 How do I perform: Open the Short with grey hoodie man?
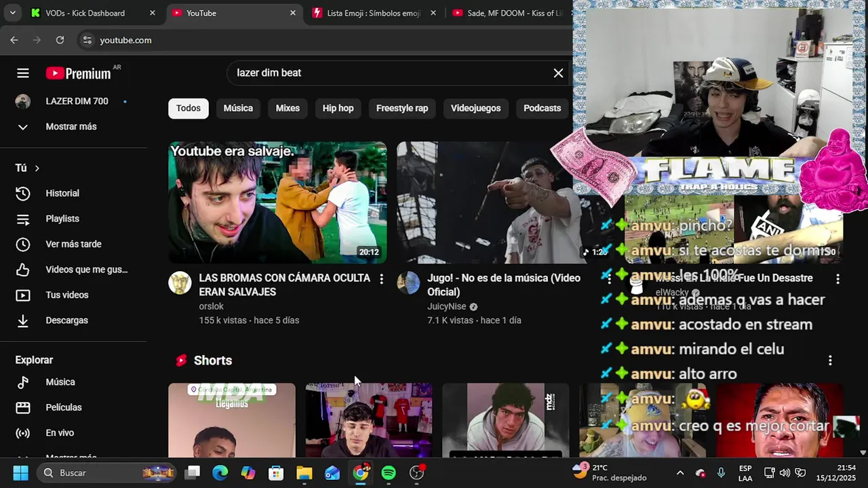pos(505,420)
